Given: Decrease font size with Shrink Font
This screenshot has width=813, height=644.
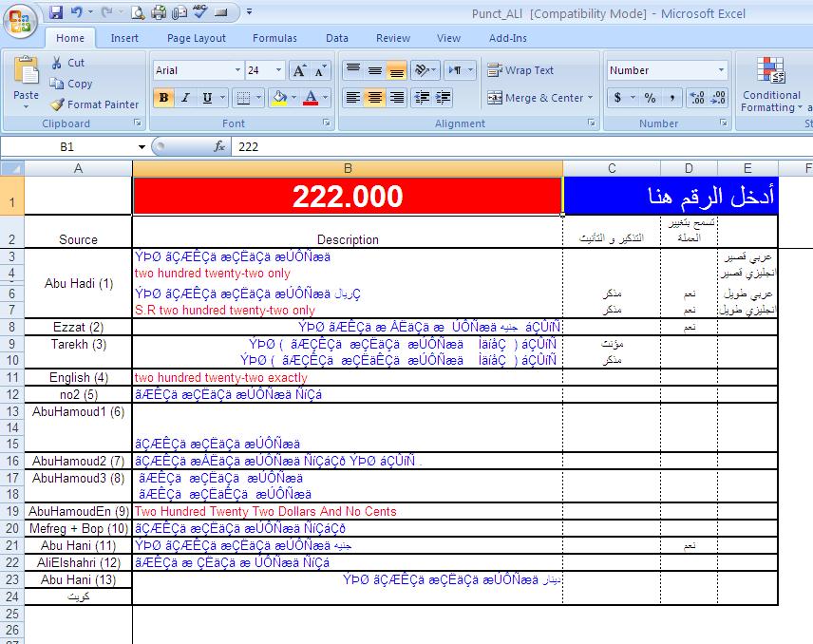Looking at the screenshot, I should (320, 70).
